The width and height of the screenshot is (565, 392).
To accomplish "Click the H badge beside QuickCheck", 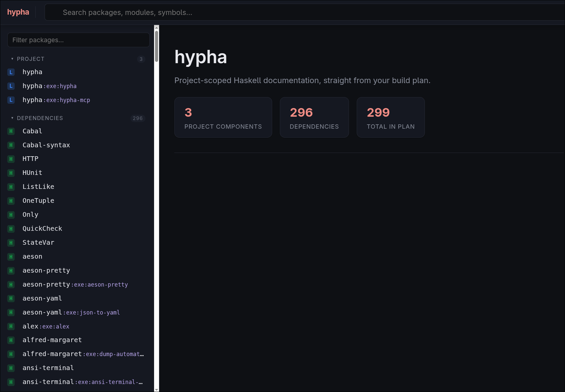I will click(11, 229).
